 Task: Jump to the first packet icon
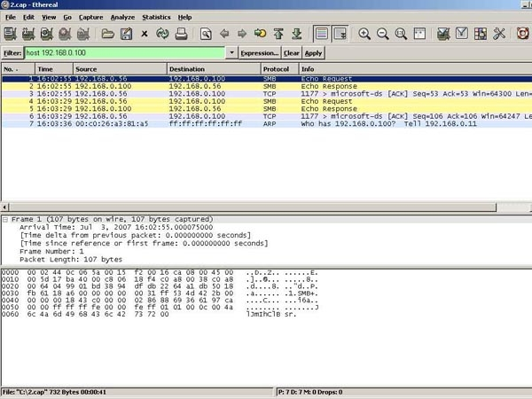click(278, 35)
